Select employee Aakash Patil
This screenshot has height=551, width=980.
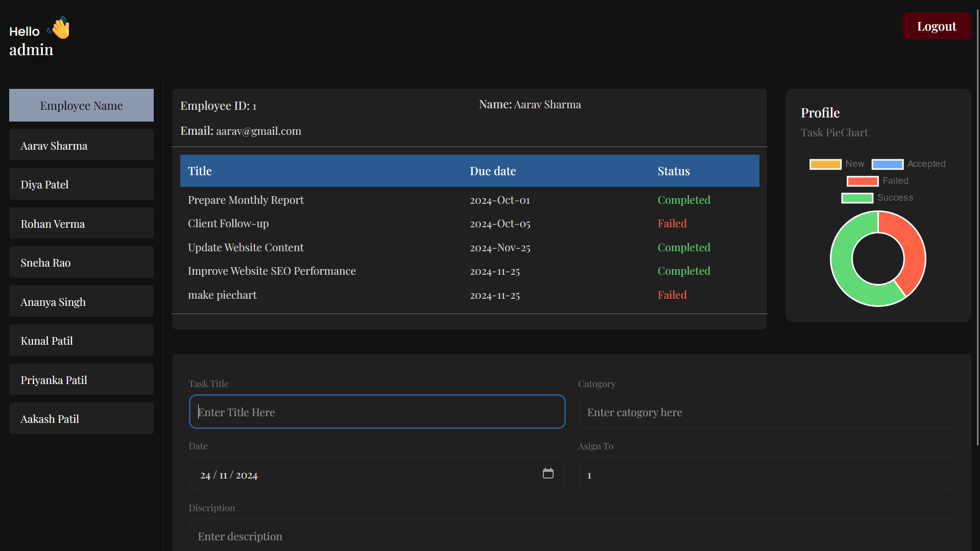(x=81, y=418)
